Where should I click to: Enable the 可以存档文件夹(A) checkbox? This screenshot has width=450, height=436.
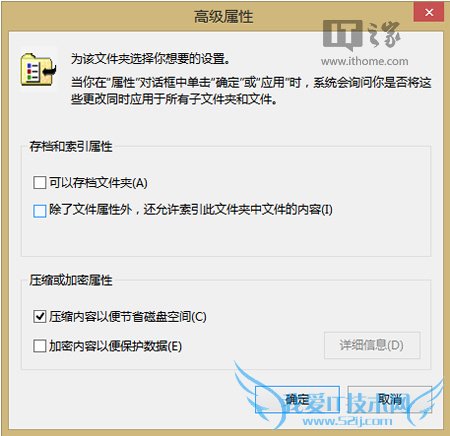click(x=40, y=183)
